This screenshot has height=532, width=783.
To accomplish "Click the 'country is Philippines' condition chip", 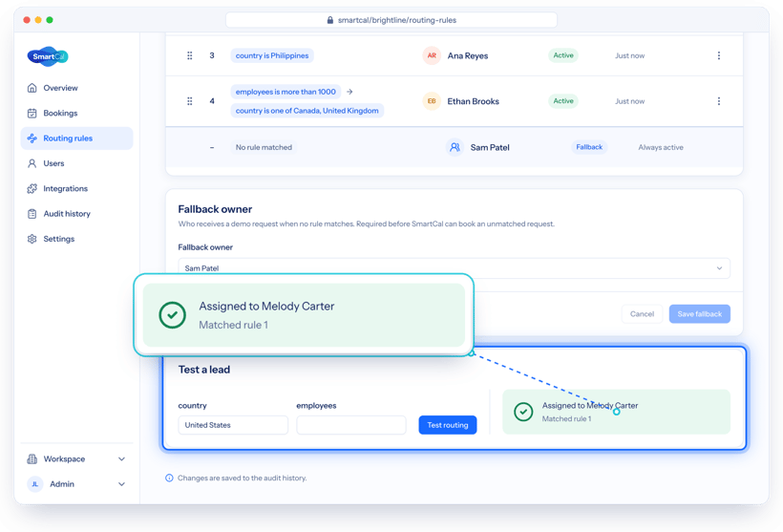I will 272,55.
